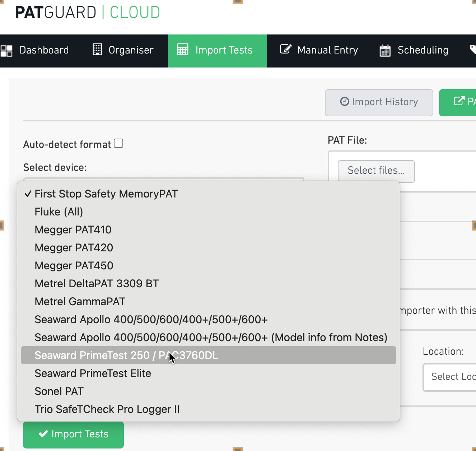
Task: Pick Metrel GammaPAT from list
Action: click(209, 302)
